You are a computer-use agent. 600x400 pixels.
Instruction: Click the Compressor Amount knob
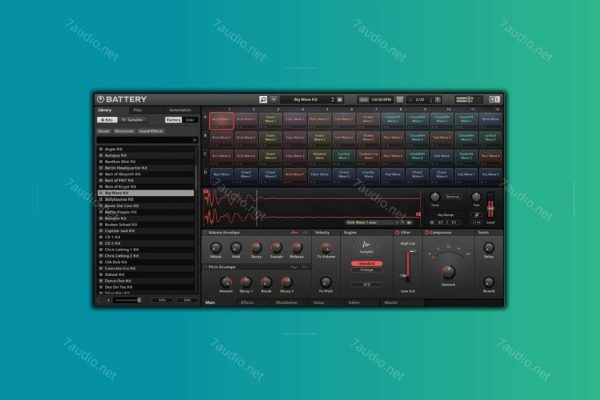[x=448, y=272]
